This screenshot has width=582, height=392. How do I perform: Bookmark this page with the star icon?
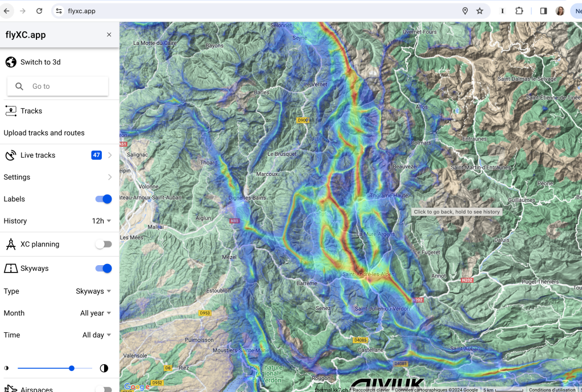(480, 11)
